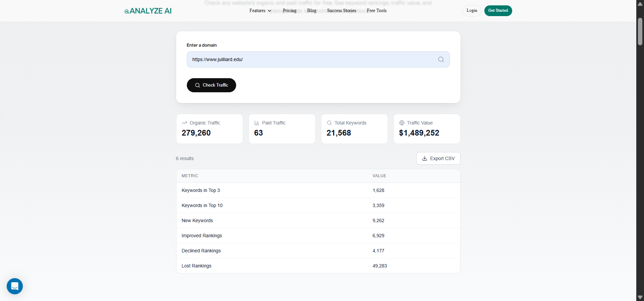The width and height of the screenshot is (644, 301).
Task: Click the scrollbar up arrow
Action: click(640, 4)
